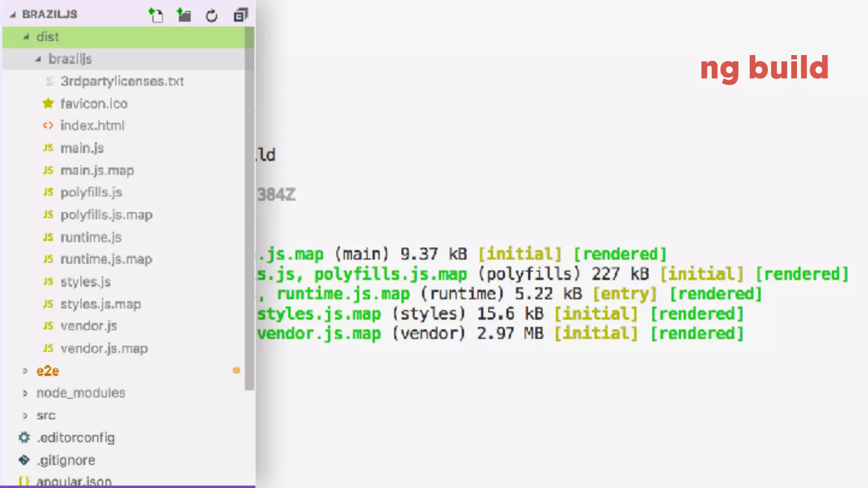Collapse all folders with the collapse icon
868x488 pixels.
tap(241, 15)
